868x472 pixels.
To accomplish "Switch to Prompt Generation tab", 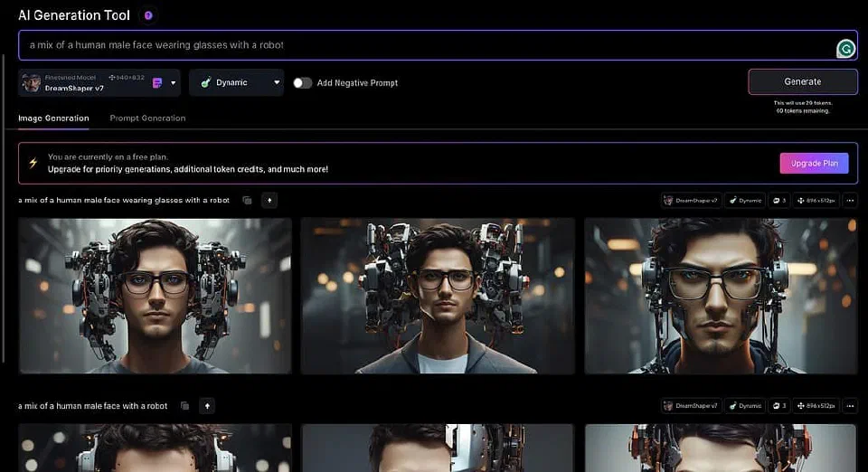I will coord(147,118).
